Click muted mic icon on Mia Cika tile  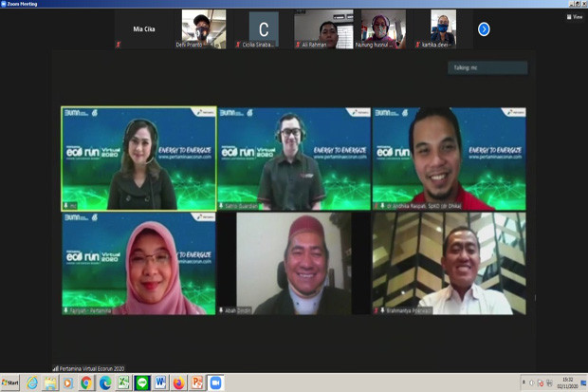coord(119,45)
